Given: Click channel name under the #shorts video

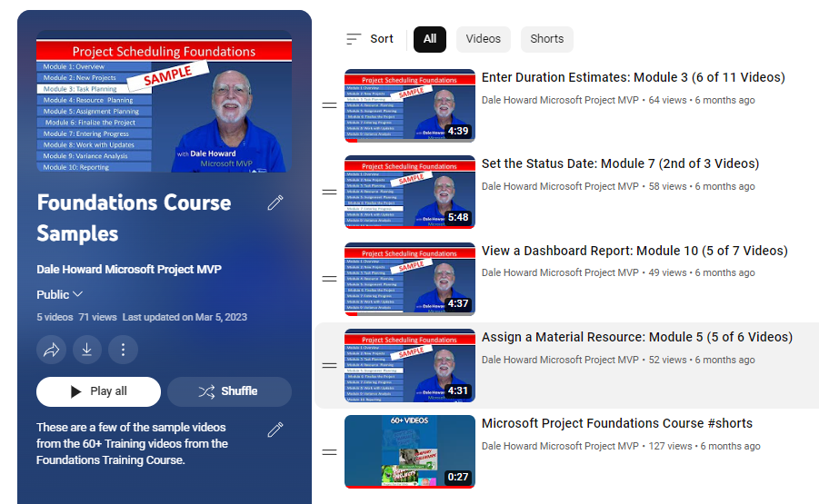Looking at the screenshot, I should tap(560, 446).
